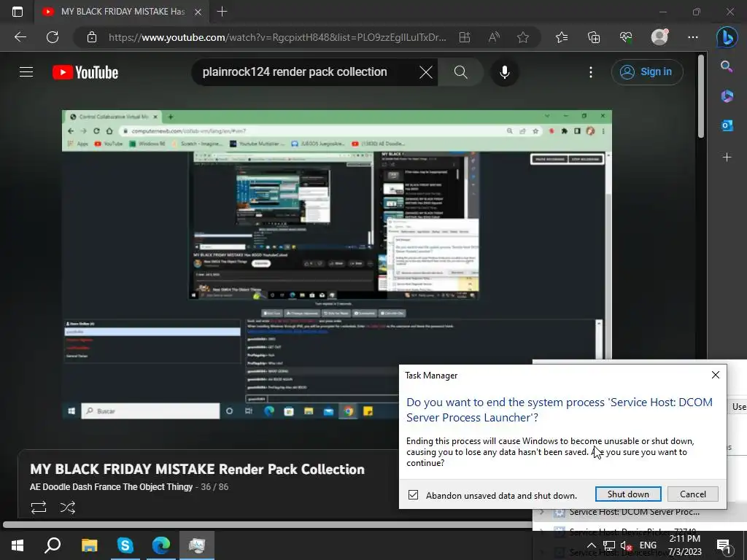Open Edge Collections
This screenshot has width=747, height=560.
594,37
